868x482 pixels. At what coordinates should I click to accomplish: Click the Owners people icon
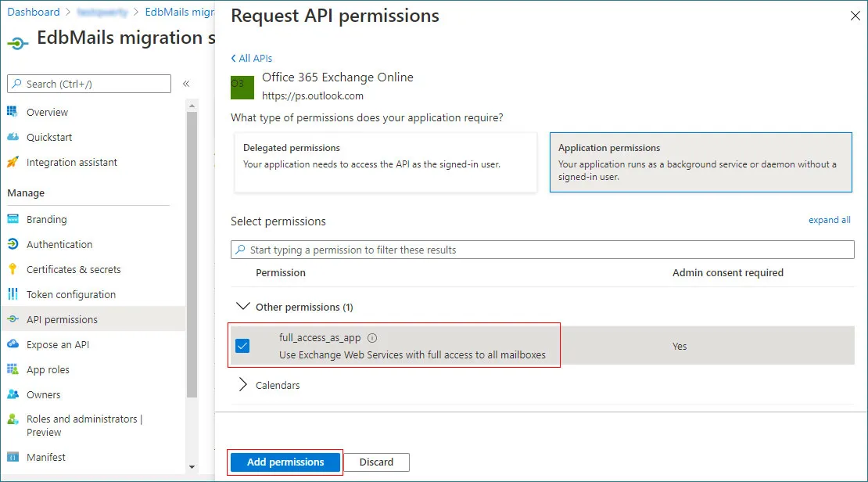click(13, 394)
